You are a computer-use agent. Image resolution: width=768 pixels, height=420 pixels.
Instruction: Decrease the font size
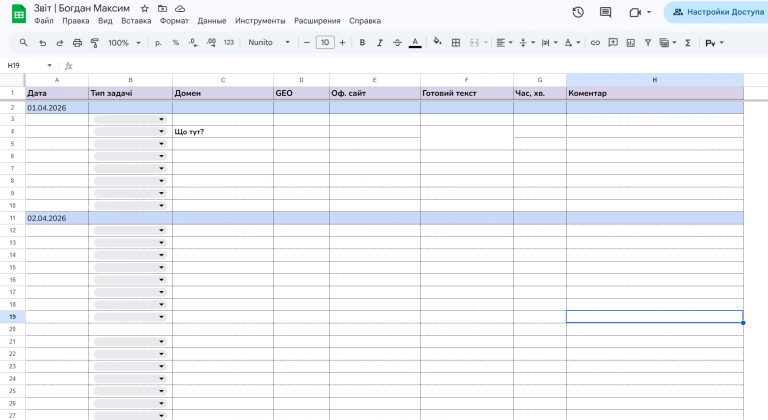pyautogui.click(x=307, y=43)
